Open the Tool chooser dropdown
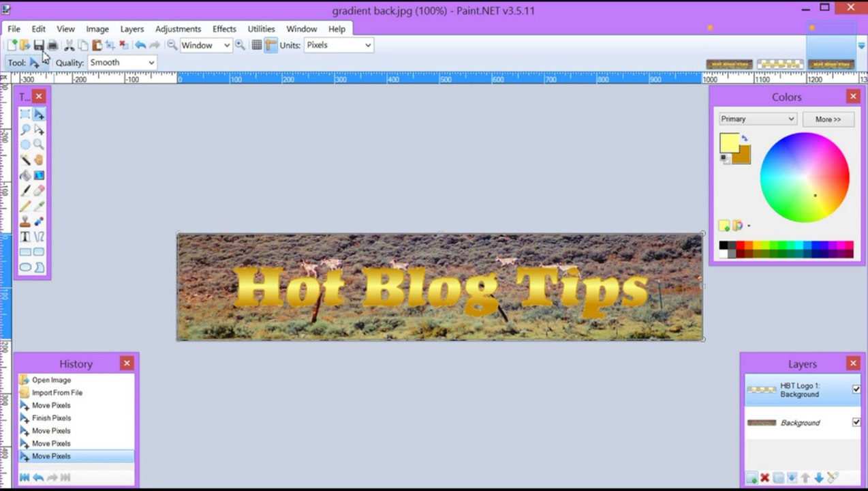This screenshot has height=491, width=868. pos(35,63)
